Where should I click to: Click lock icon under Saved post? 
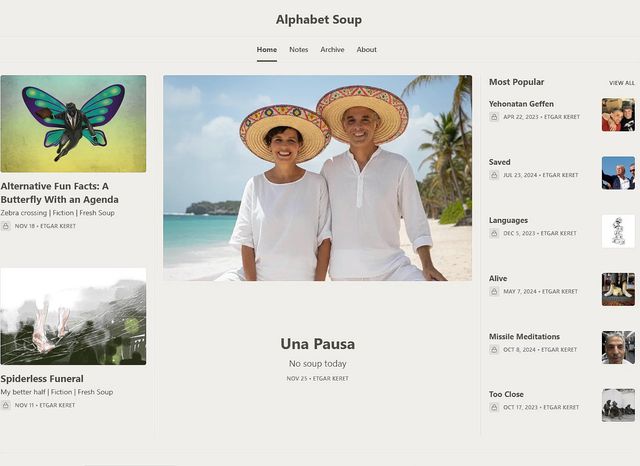(x=494, y=175)
